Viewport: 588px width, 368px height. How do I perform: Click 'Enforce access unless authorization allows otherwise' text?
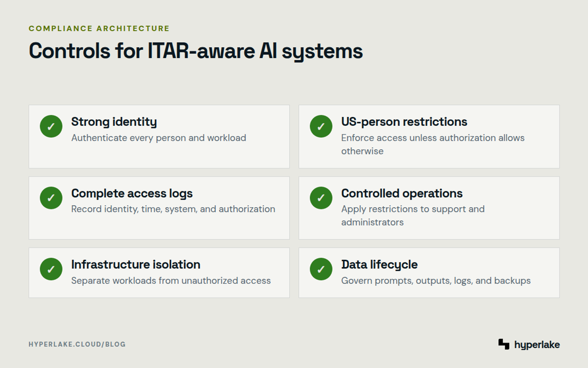point(433,144)
